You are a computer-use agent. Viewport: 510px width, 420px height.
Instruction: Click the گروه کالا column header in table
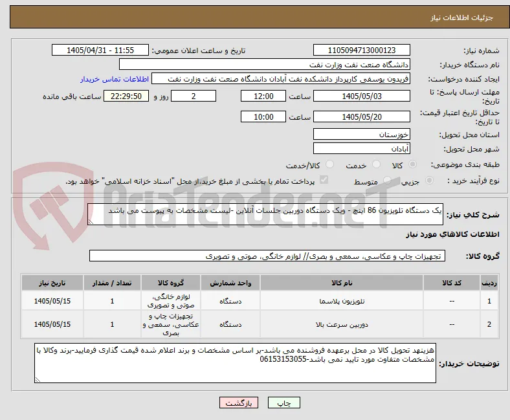pyautogui.click(x=171, y=283)
